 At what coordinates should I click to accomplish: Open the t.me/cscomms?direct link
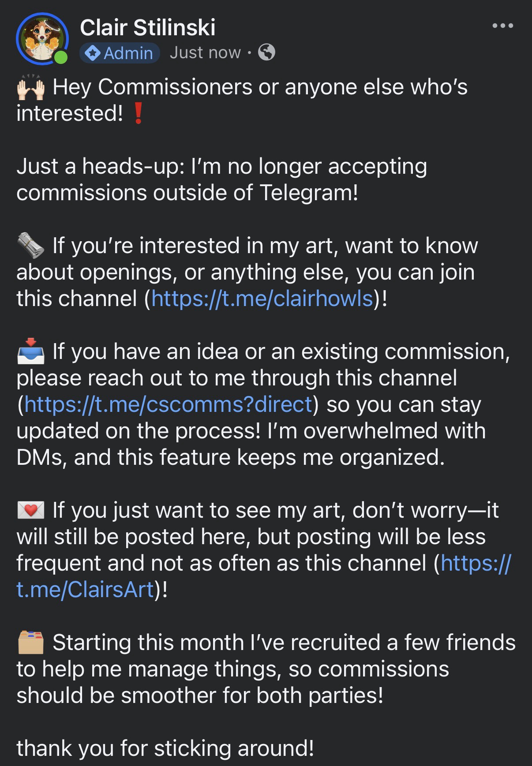[x=169, y=404]
